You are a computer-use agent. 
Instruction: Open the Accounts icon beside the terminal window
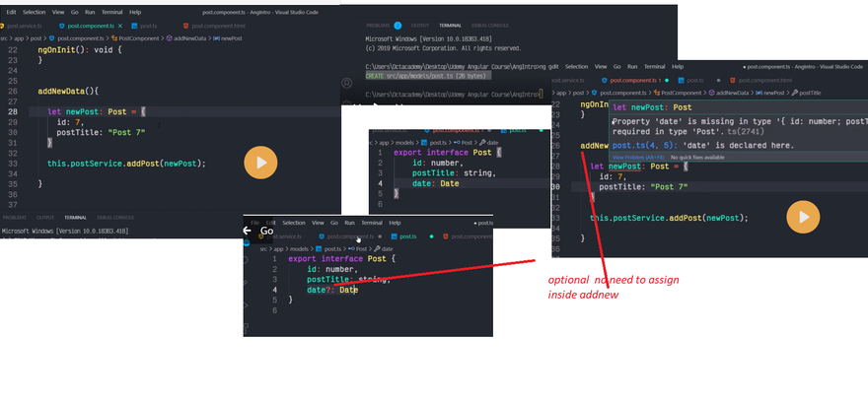[x=347, y=83]
